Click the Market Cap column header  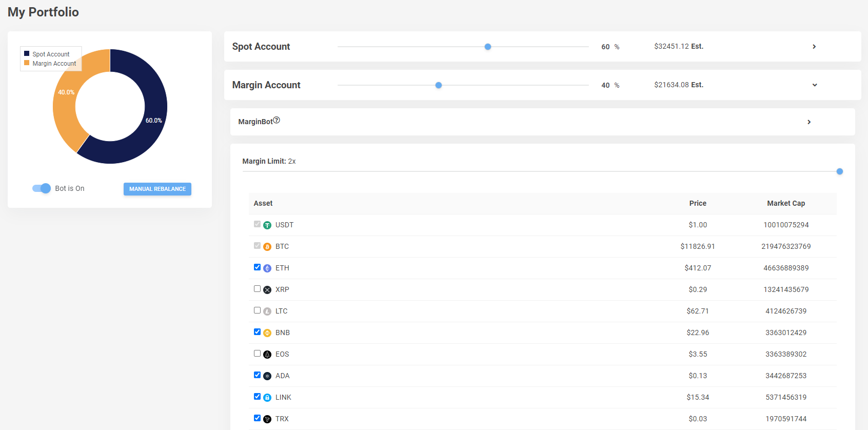click(786, 203)
